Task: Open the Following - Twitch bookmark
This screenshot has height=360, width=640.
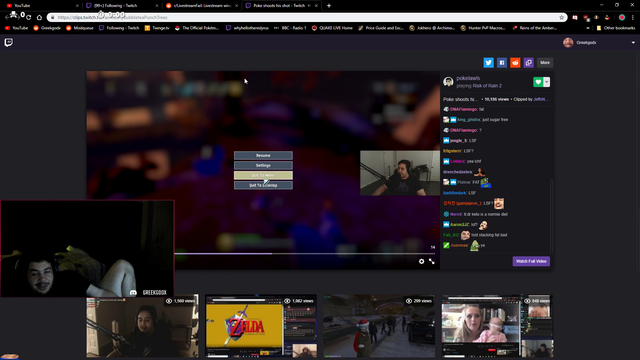Action: coord(119,28)
